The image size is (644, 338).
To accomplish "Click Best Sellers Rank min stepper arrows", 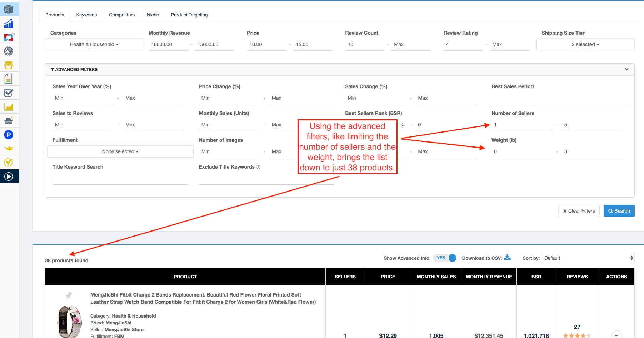I will click(x=403, y=125).
